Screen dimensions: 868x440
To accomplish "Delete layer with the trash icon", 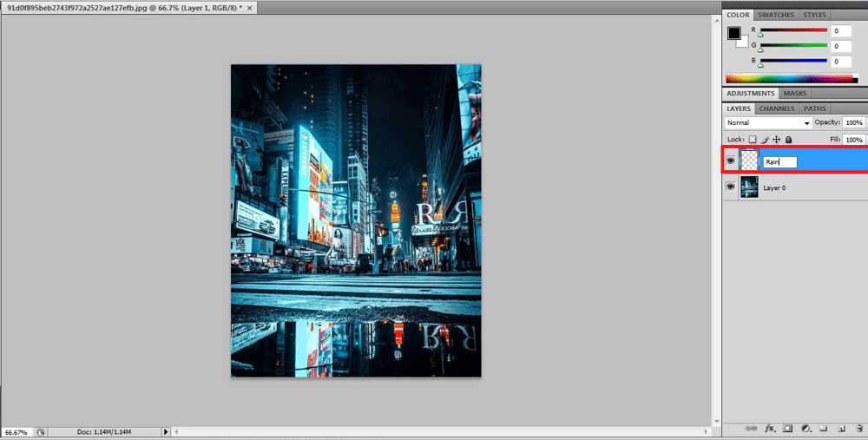I will pyautogui.click(x=859, y=429).
